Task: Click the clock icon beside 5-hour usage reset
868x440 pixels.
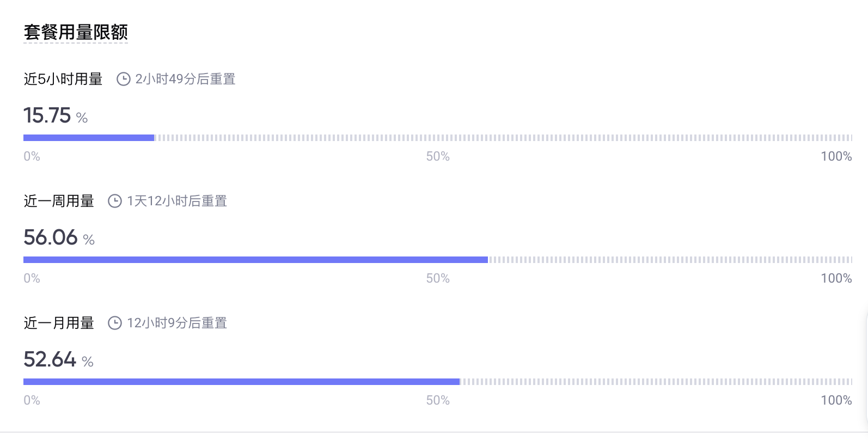Action: [x=124, y=79]
